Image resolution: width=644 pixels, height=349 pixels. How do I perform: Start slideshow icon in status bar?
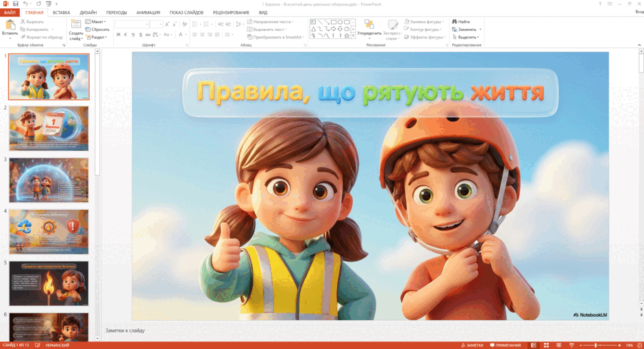coord(571,346)
